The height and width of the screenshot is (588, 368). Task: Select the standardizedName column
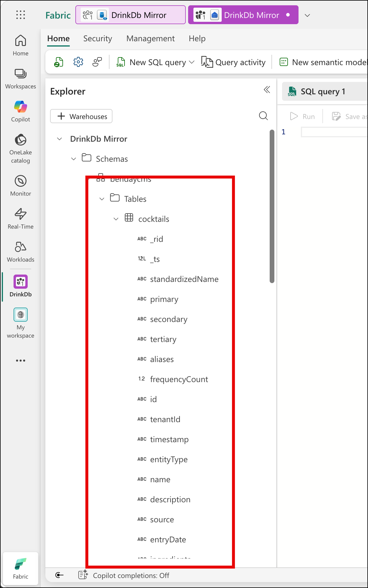click(184, 279)
